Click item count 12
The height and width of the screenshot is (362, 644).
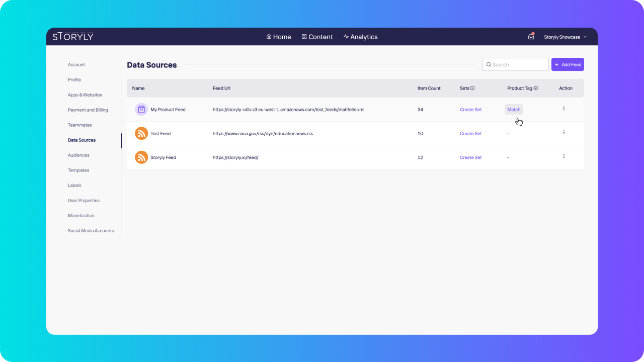pos(420,157)
